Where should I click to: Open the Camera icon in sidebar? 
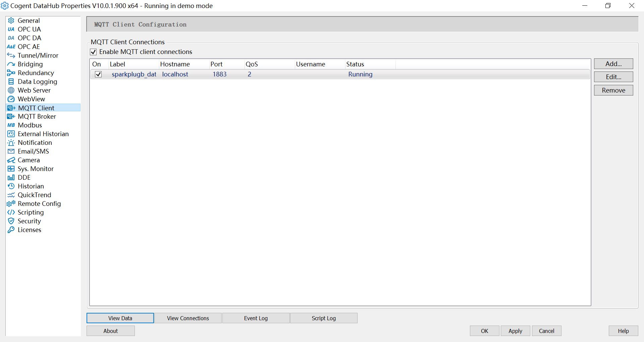(x=11, y=160)
